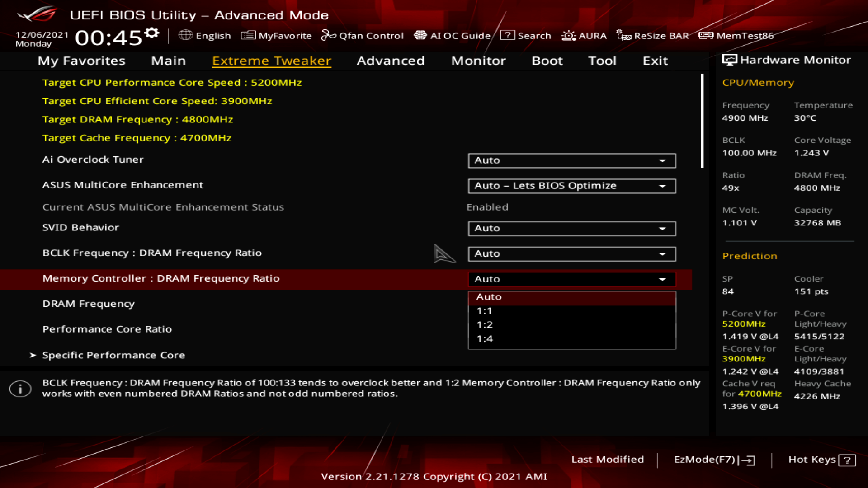Launch the AI OC Guide icon
This screenshot has width=868, height=488.
[420, 35]
